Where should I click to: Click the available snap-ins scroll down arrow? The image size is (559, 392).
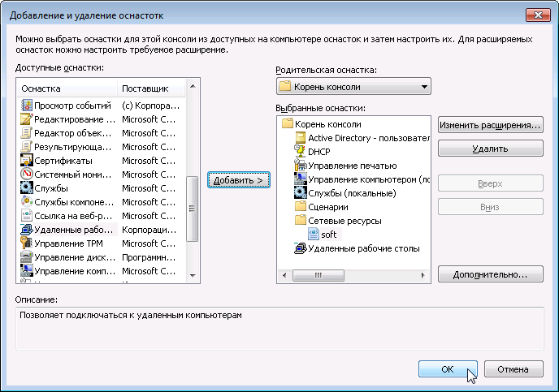(193, 276)
